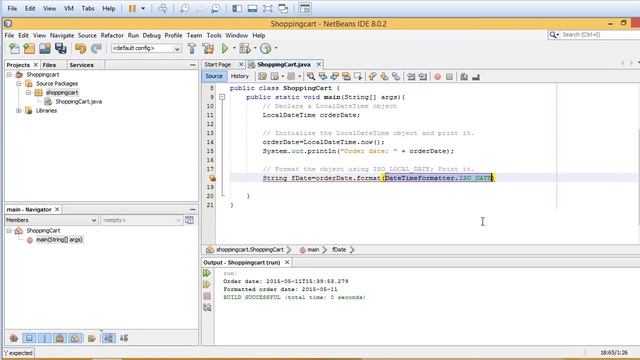Click the Undo arrow icon
Screen dimensions: 640x360
point(80,49)
